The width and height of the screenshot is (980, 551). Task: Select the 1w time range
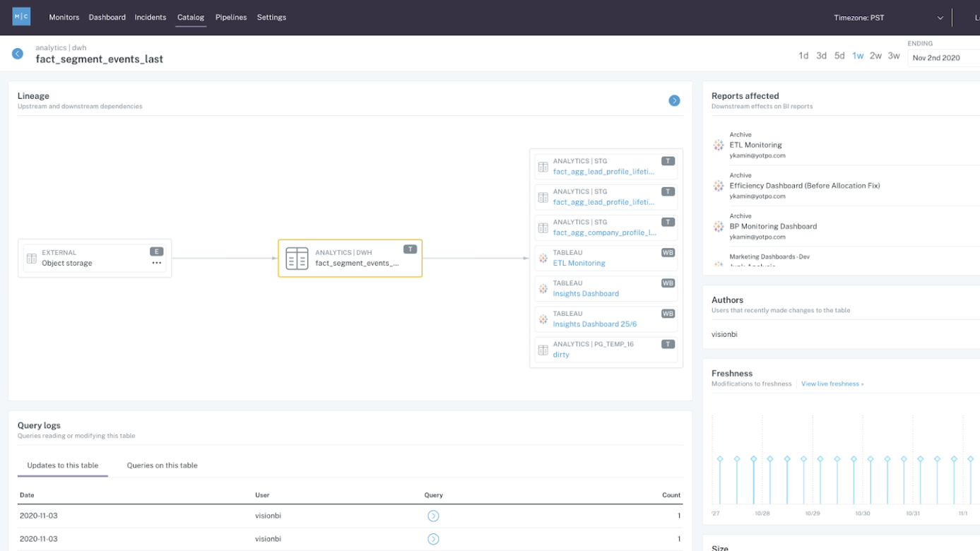[858, 56]
